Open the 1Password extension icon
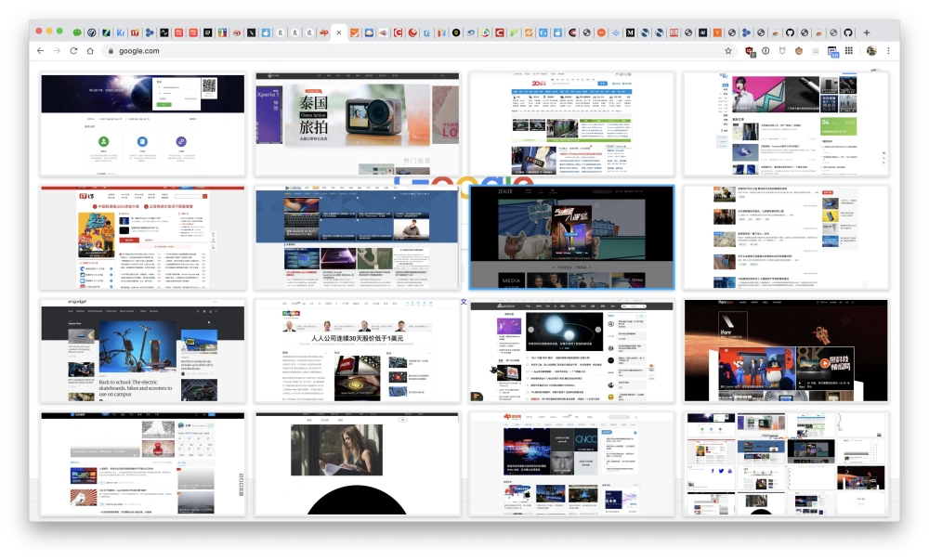The image size is (929, 560). 766,51
